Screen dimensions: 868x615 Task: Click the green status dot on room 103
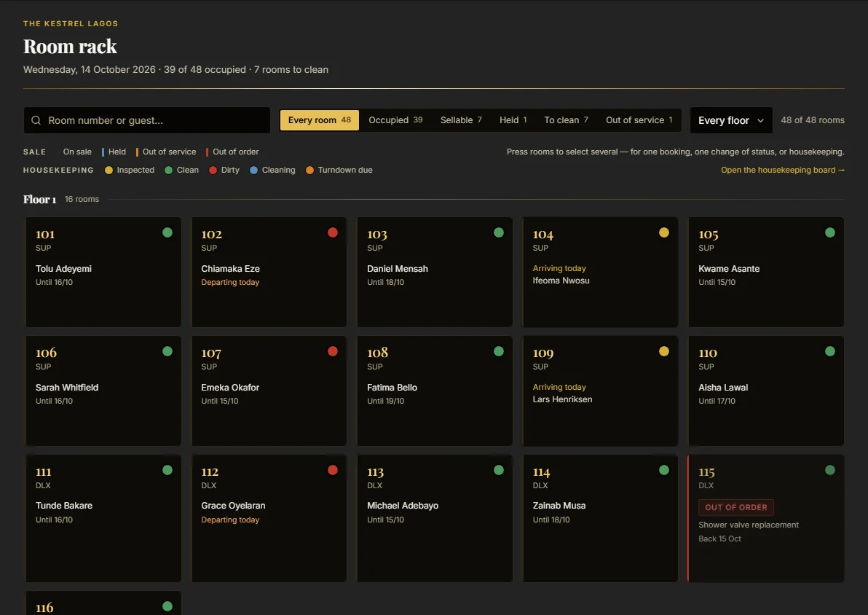pyautogui.click(x=499, y=232)
